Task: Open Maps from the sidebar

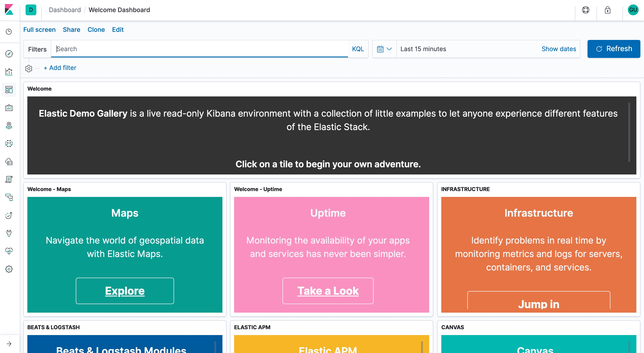Action: pos(9,126)
